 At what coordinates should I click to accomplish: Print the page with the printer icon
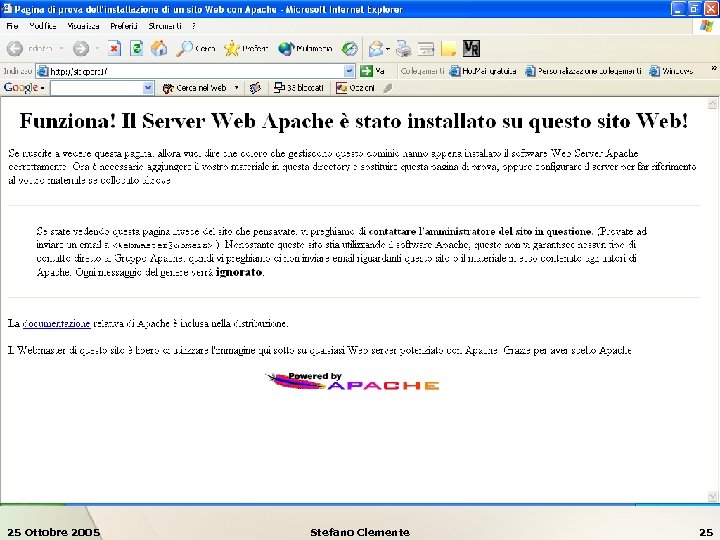pyautogui.click(x=404, y=48)
